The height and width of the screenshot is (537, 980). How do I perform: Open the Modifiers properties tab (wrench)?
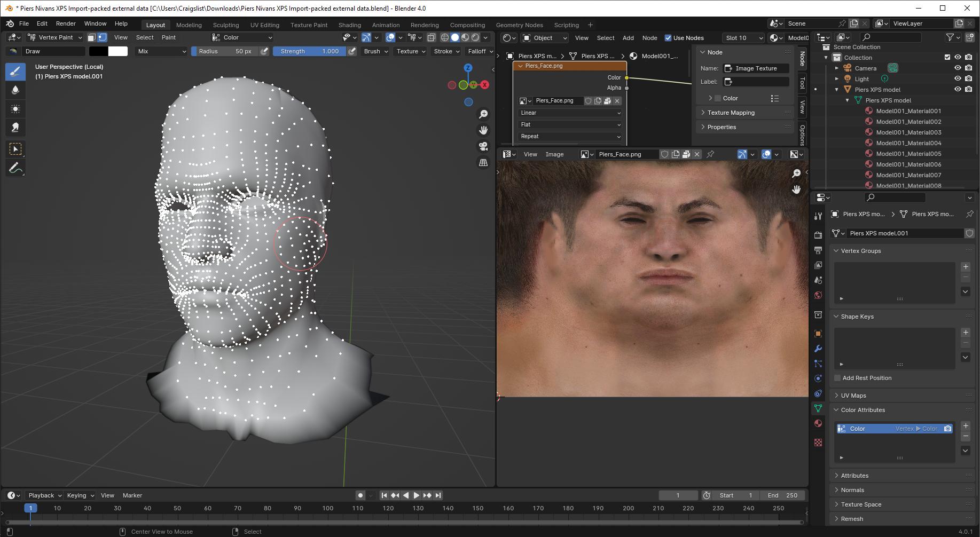818,349
